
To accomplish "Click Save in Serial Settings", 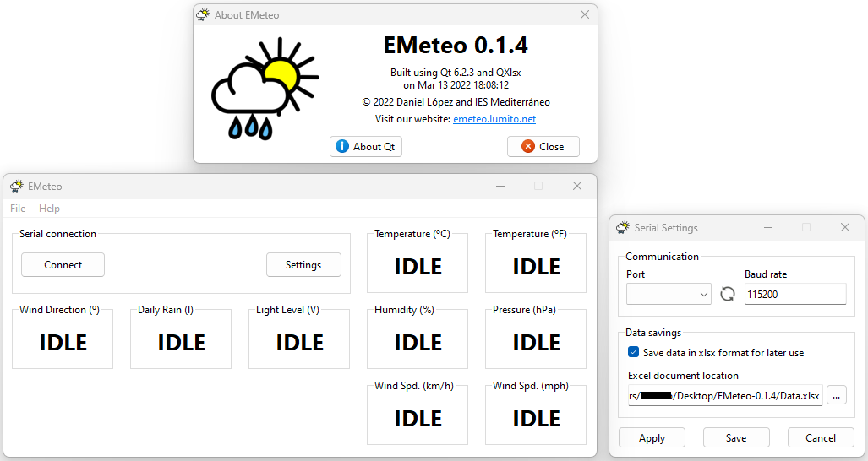I will (736, 438).
